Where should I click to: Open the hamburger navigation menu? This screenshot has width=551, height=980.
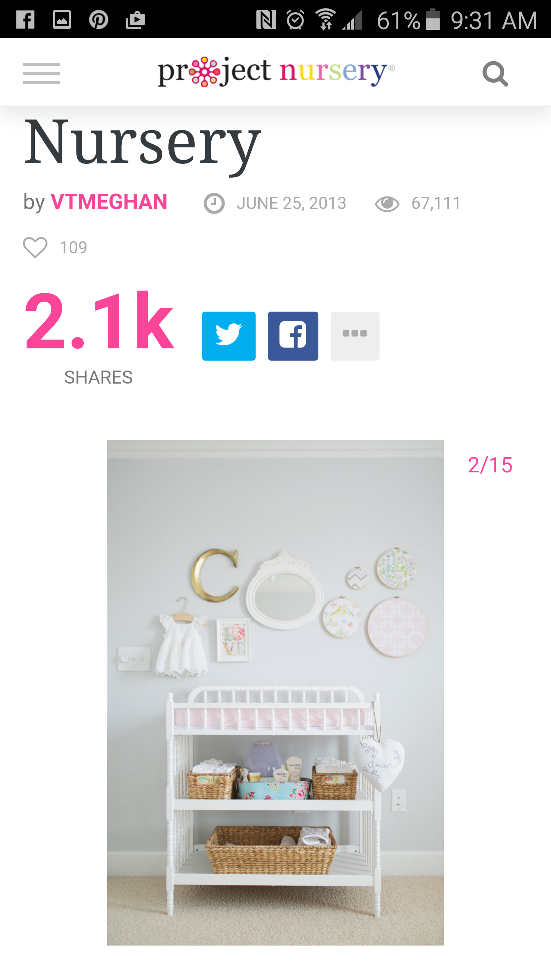click(x=41, y=73)
